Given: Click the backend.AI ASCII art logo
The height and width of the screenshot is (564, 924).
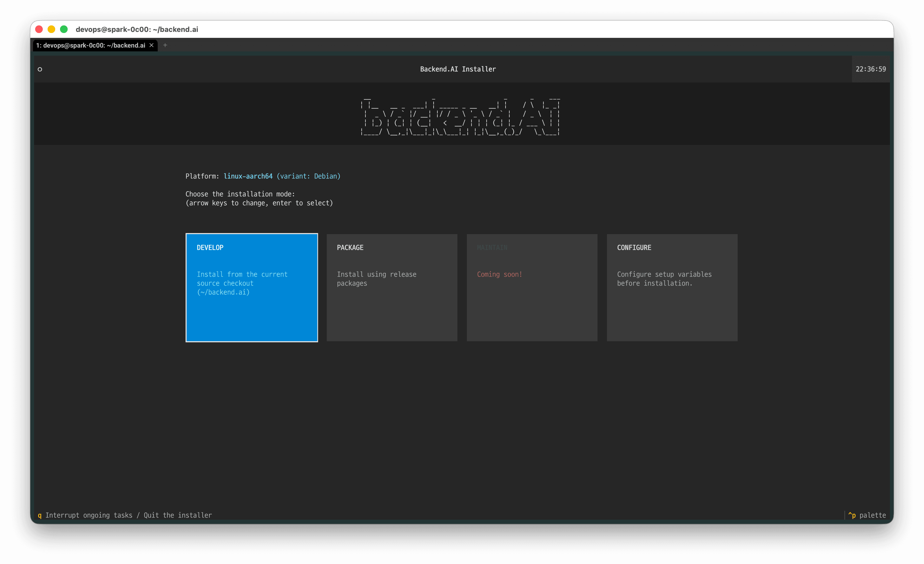Looking at the screenshot, I should [x=460, y=117].
